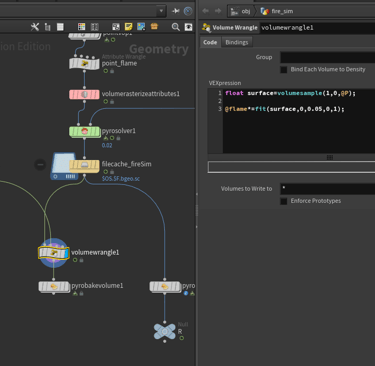Image resolution: width=375 pixels, height=366 pixels.
Task: Go forward with the right arrow in the parameter pane
Action: coord(218,11)
